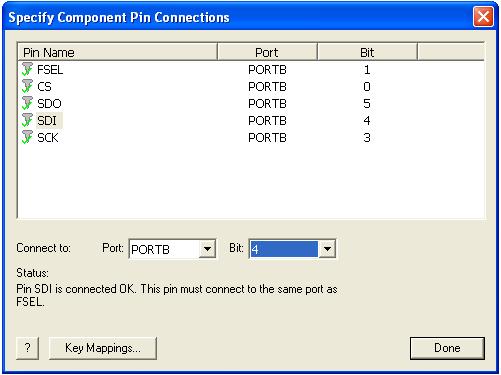Click PORTB cell in FSEL row
The width and height of the screenshot is (501, 375).
(267, 70)
